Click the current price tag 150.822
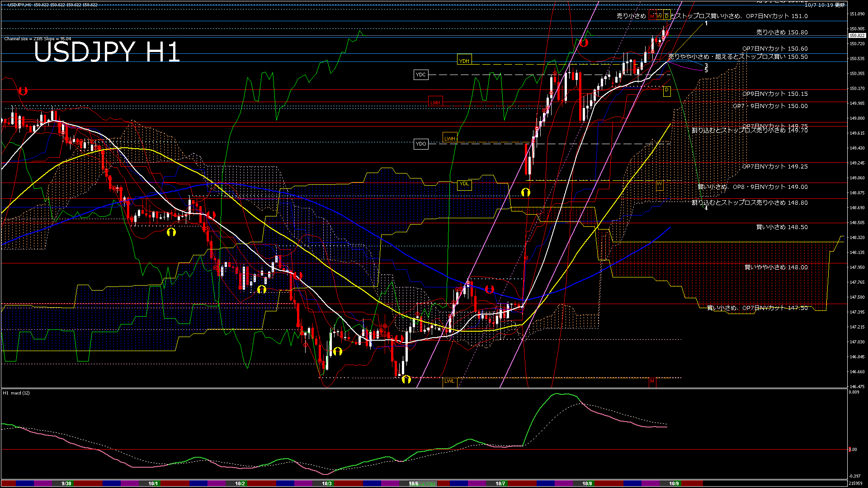The image size is (868, 488). pos(857,35)
